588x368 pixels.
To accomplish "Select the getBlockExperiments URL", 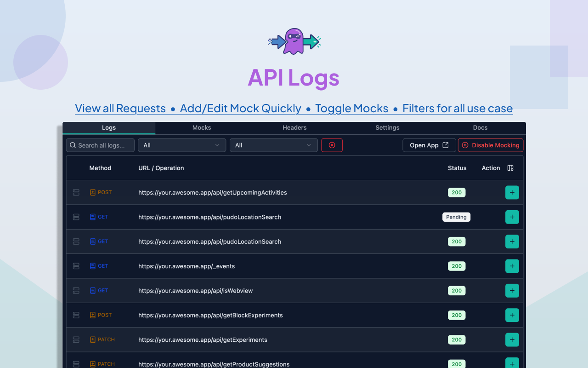I will 210,315.
